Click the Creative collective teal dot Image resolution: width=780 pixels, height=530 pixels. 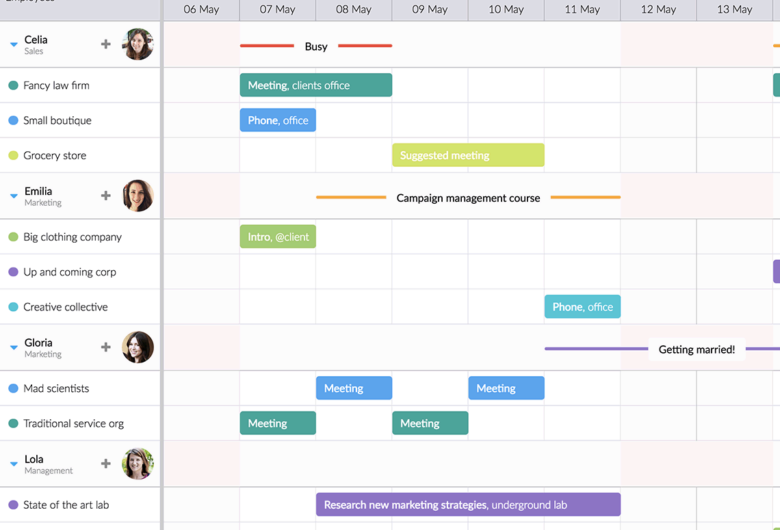[13, 307]
